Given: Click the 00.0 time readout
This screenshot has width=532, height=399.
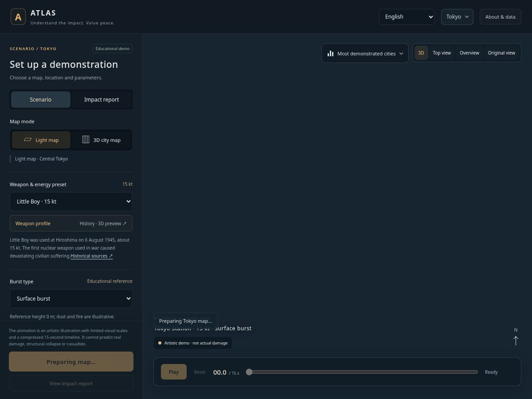Looking at the screenshot, I should (x=220, y=372).
